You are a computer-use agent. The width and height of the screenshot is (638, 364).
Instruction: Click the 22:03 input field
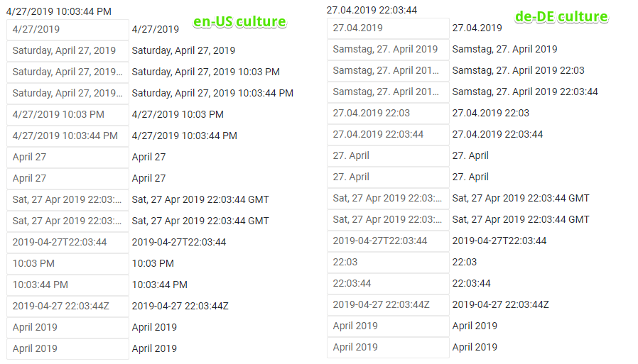388,263
